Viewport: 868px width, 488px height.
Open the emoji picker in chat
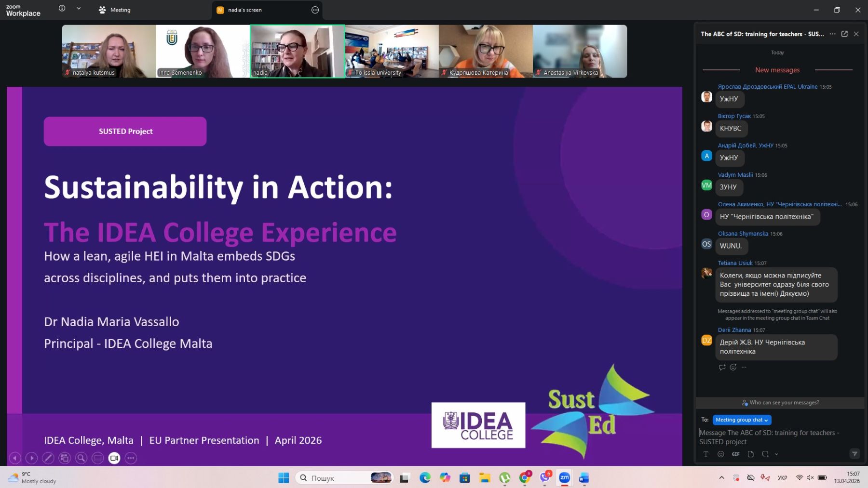click(x=721, y=454)
